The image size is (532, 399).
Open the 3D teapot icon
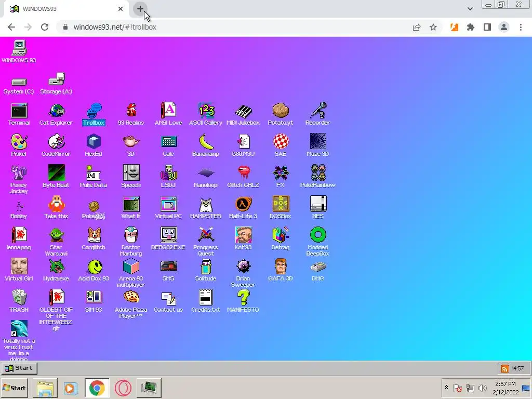pyautogui.click(x=131, y=145)
